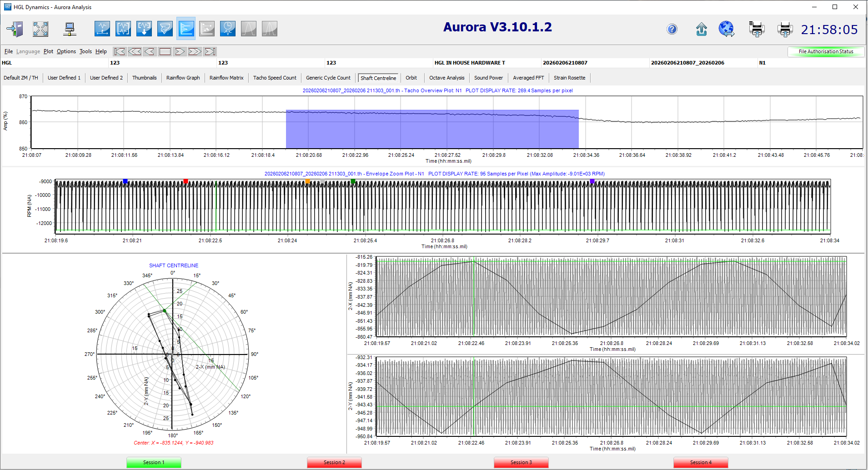868x470 pixels.
Task: Switch to the Rainflow Matrix tab
Action: pyautogui.click(x=226, y=78)
